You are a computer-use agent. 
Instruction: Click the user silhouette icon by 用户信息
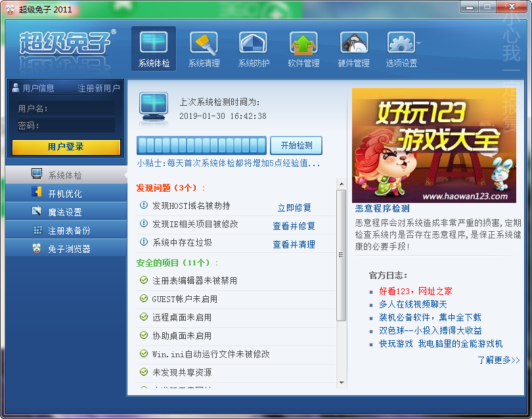click(x=16, y=88)
